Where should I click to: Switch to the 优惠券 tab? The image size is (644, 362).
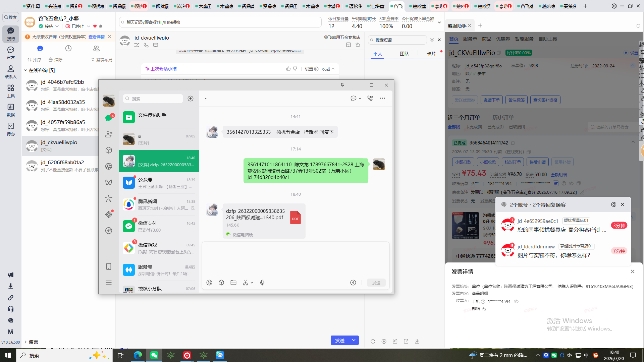(503, 39)
